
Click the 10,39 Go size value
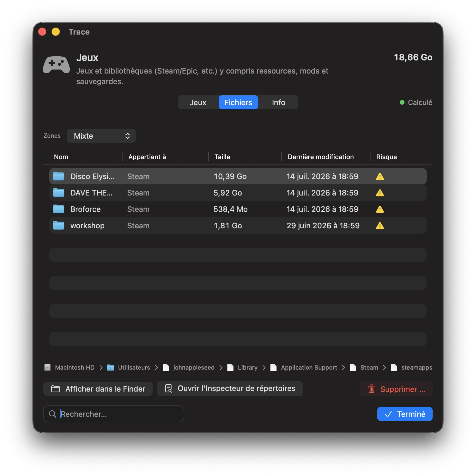230,176
